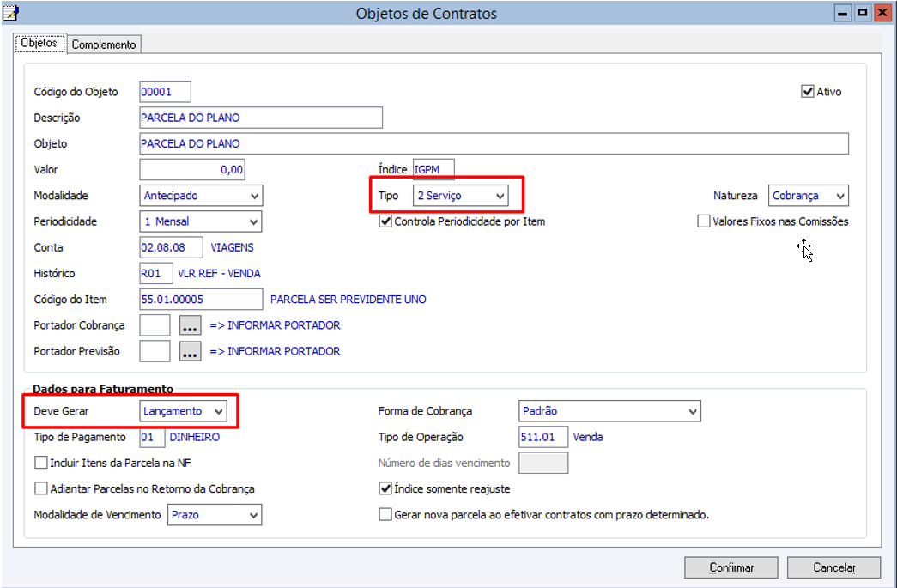Check Gerar nova parcela ao efetivar contratos
The image size is (897, 588).
[385, 515]
